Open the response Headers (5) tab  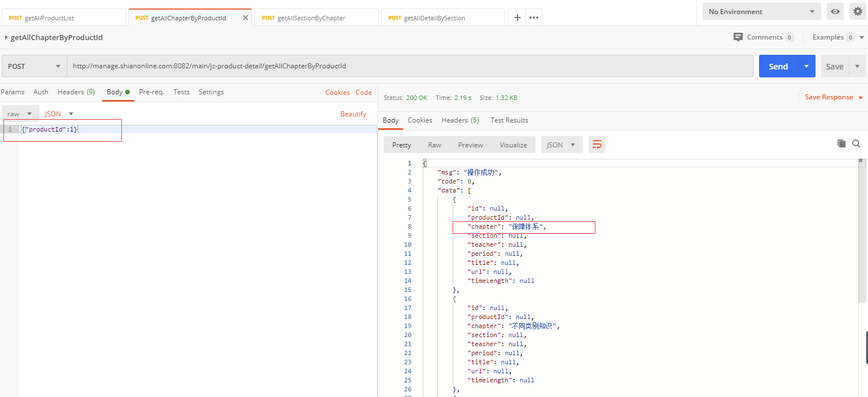pyautogui.click(x=460, y=120)
